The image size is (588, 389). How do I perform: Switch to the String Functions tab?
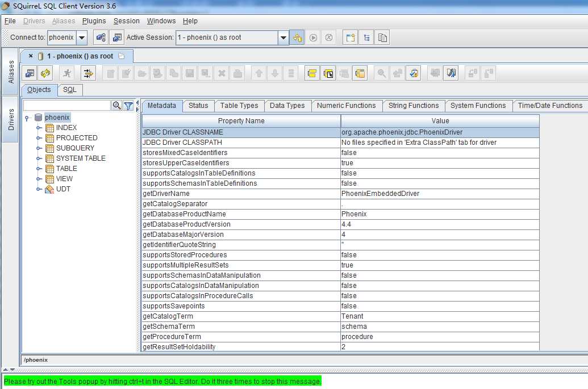click(x=413, y=106)
